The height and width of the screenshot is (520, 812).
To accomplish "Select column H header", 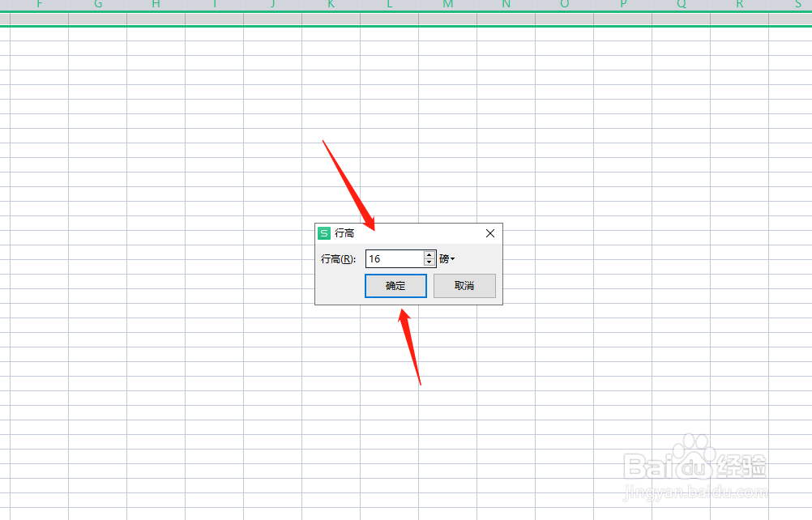I will coord(156,5).
